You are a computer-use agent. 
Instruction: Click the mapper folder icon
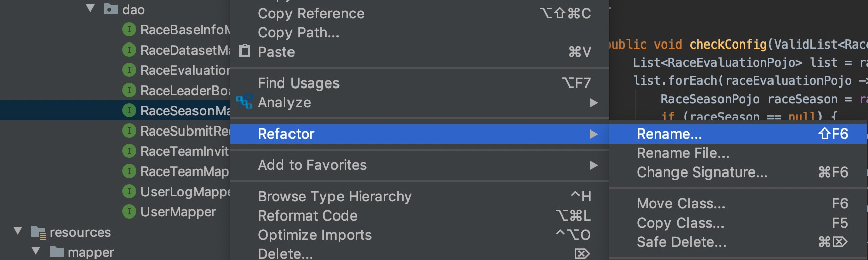(57, 252)
